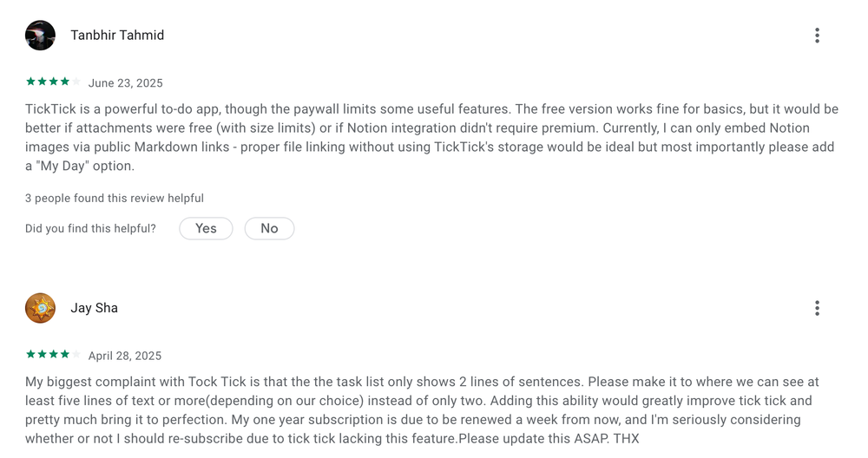This screenshot has width=868, height=458.
Task: Click the first green star on Tanbhir's review
Action: click(x=30, y=82)
